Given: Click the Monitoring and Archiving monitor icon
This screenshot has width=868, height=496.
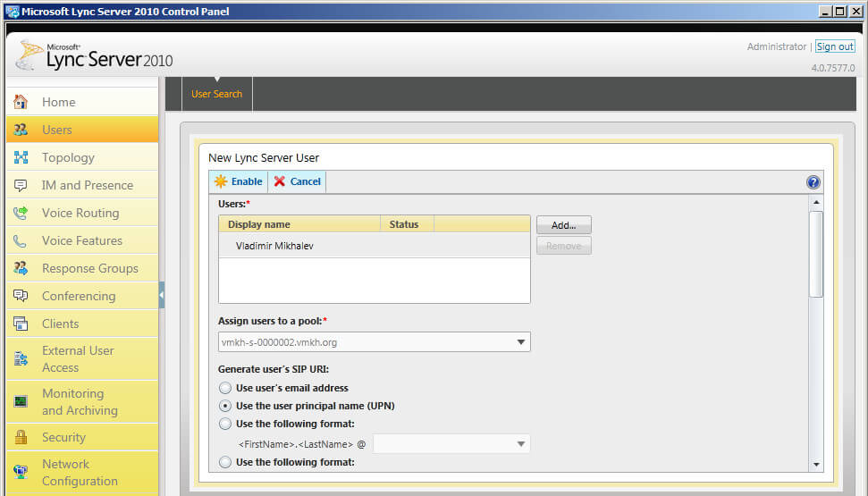Looking at the screenshot, I should (x=21, y=401).
